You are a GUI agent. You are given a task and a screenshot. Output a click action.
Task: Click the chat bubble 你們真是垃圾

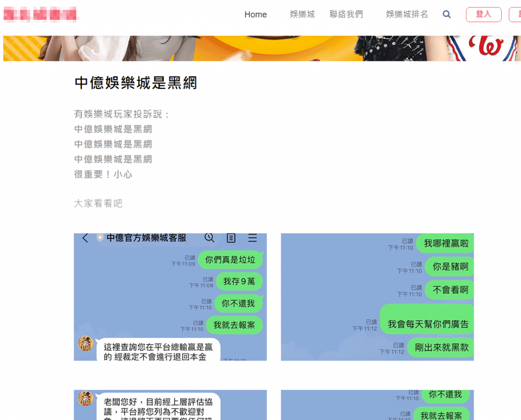(230, 260)
